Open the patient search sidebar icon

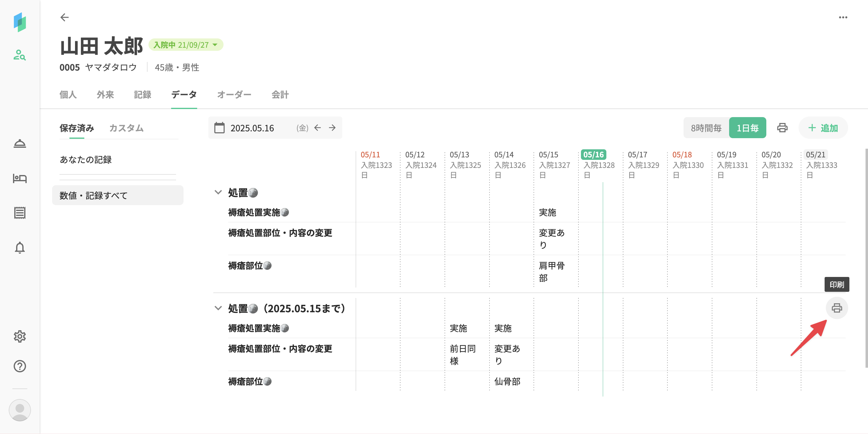point(20,55)
